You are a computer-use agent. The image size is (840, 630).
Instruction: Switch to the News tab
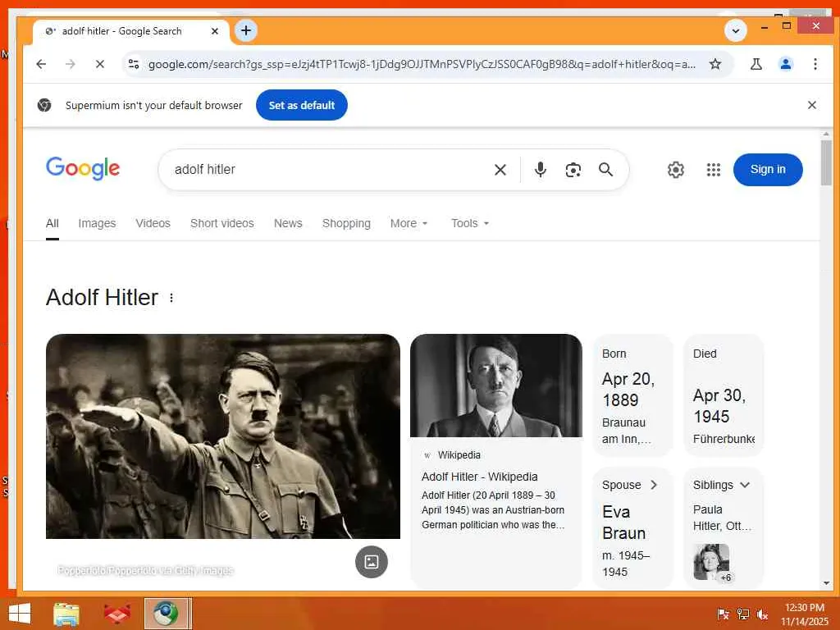point(288,223)
